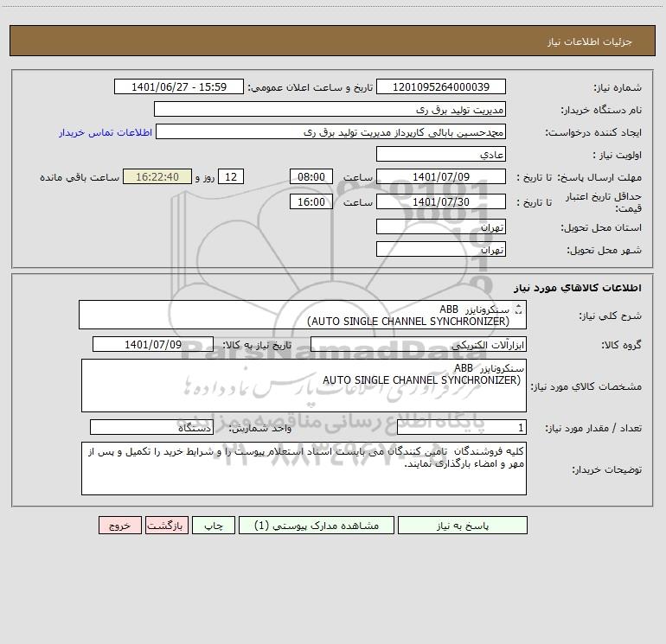The height and width of the screenshot is (644, 666).
Task: Click the stepper arrows in 'شرح کلی نیاز' box
Action: 518,309
